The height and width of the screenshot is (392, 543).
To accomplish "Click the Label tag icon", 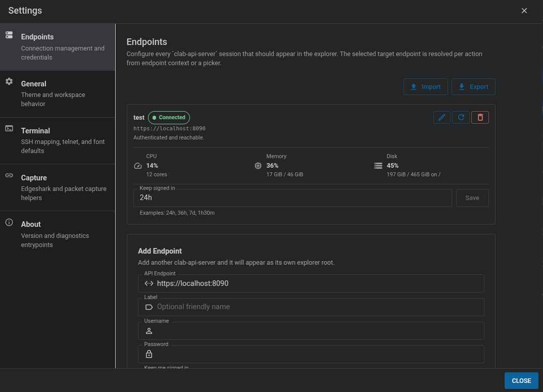I will point(149,307).
